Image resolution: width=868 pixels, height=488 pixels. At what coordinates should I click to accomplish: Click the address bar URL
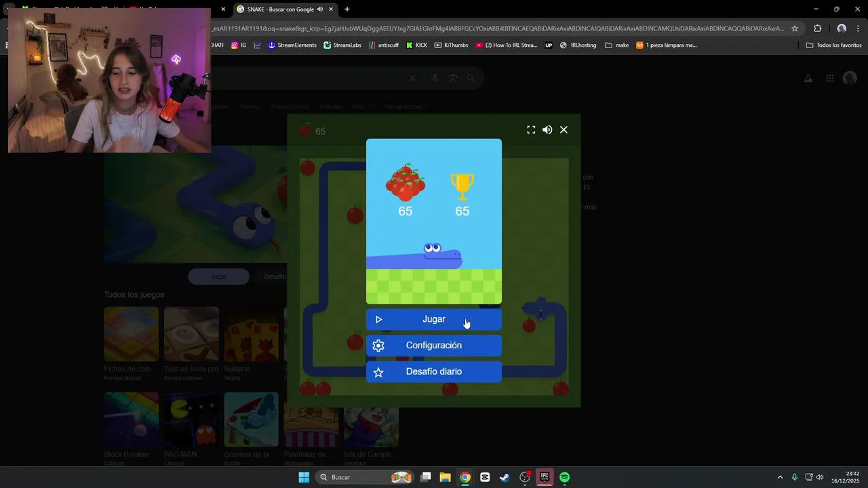click(498, 28)
